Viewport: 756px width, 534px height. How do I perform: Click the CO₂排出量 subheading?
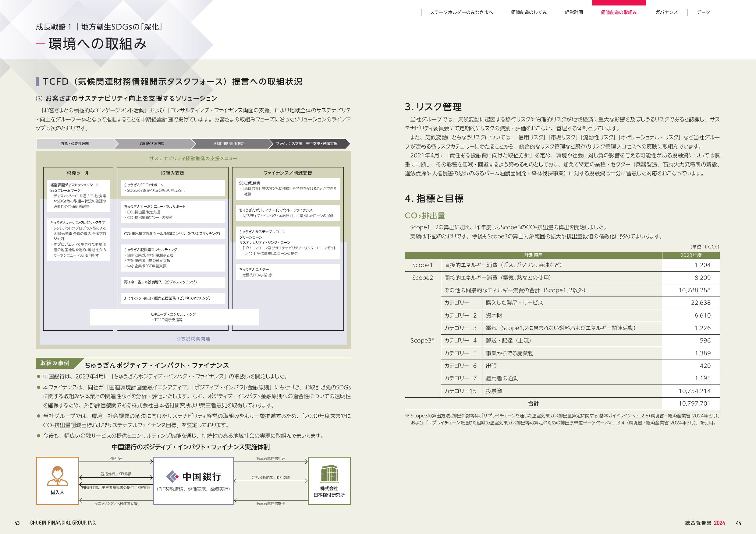(x=425, y=216)
